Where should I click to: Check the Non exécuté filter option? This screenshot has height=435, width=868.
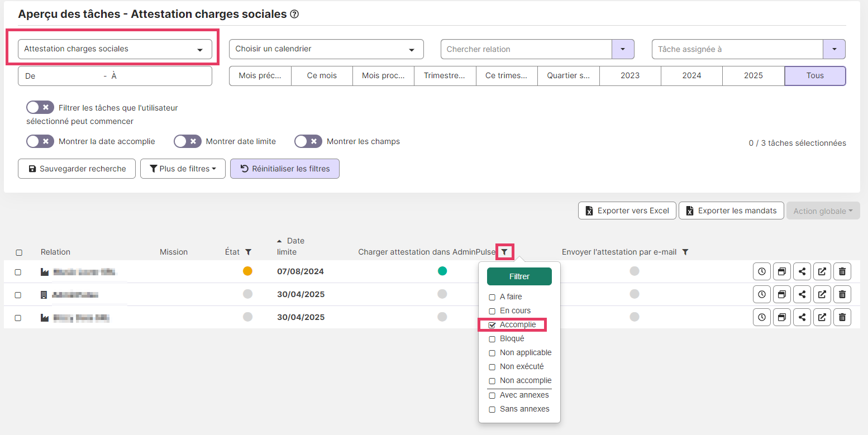492,367
